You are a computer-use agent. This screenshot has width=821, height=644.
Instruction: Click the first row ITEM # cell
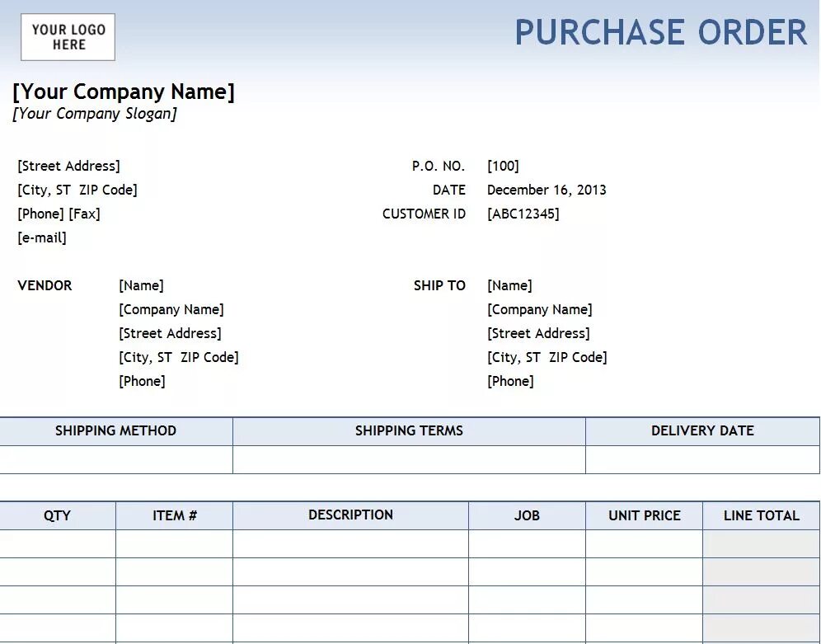point(175,544)
